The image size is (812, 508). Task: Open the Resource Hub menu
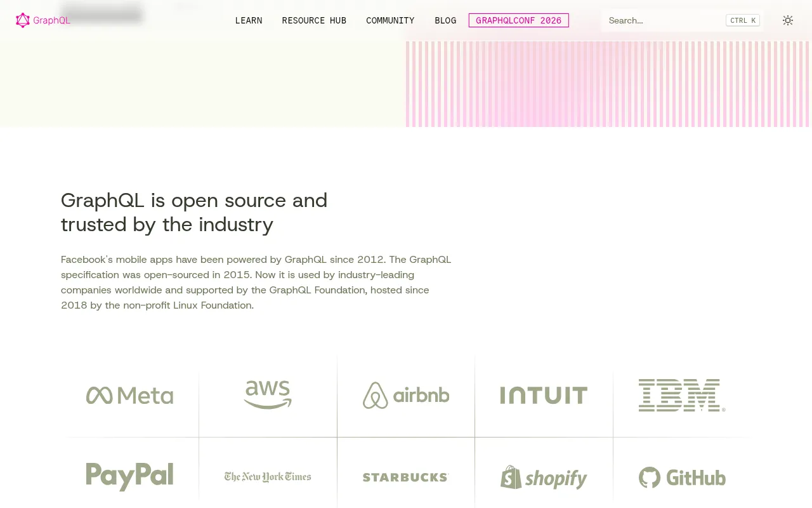coord(314,20)
